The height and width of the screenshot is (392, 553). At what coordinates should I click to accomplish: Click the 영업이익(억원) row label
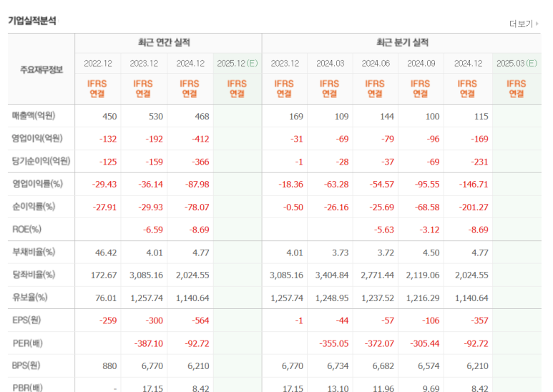tap(37, 138)
